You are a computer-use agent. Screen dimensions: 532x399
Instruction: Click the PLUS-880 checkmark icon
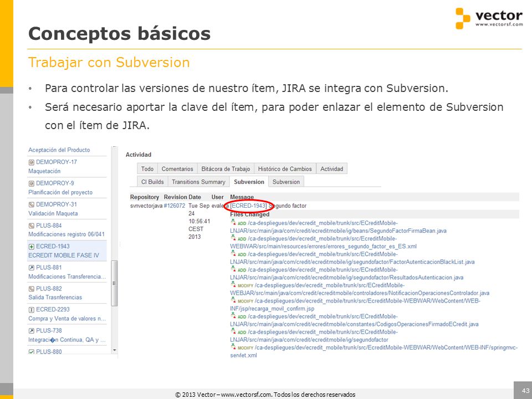pyautogui.click(x=31, y=352)
